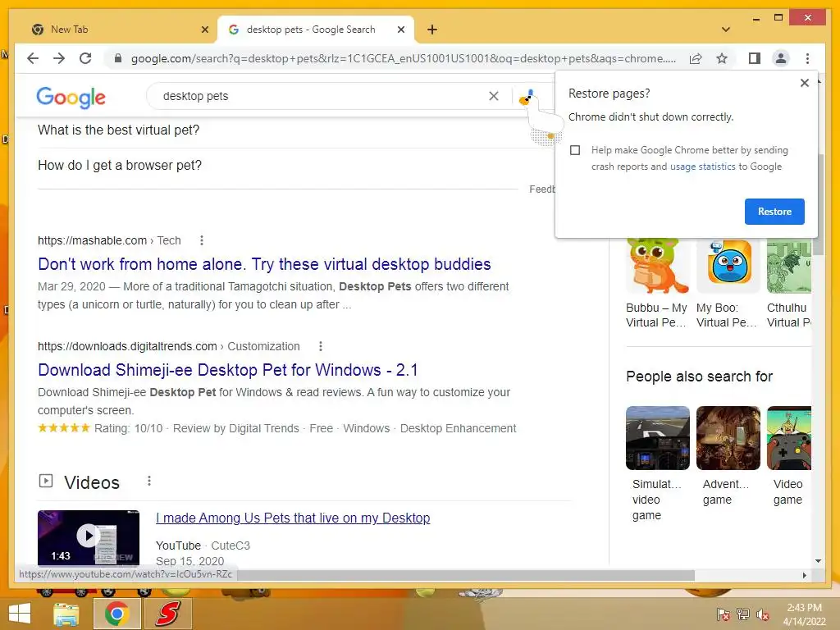Image resolution: width=840 pixels, height=630 pixels.
Task: Click the address bar URL
Action: coord(403,58)
